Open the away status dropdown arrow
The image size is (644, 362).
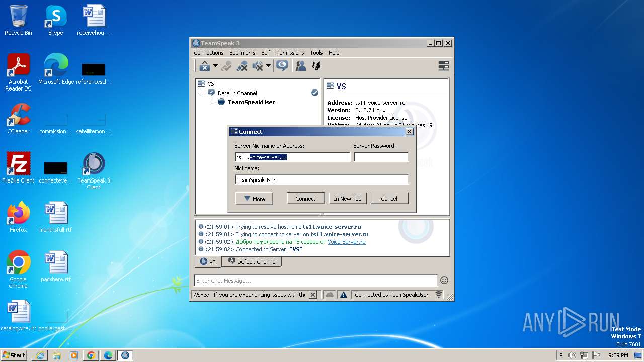click(x=215, y=66)
